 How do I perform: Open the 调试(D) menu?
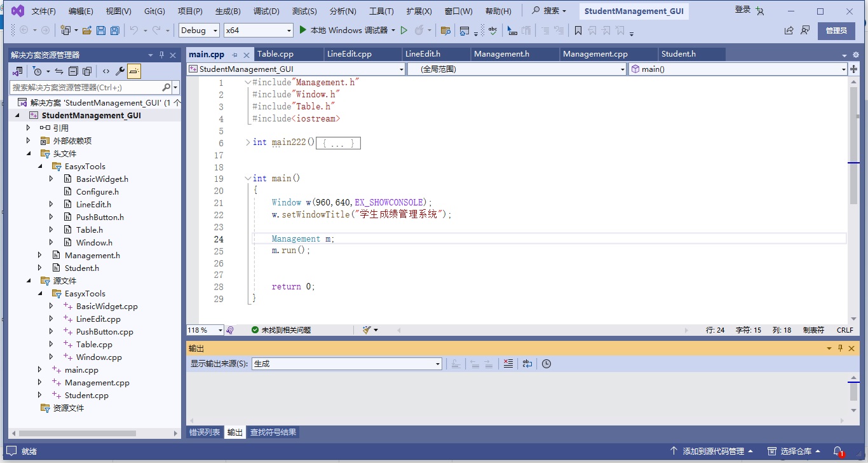[266, 11]
